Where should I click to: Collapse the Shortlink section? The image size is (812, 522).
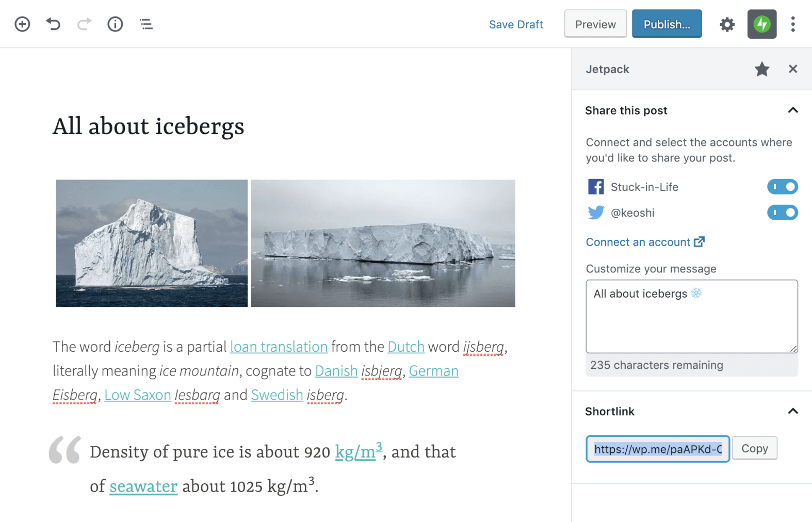click(793, 411)
